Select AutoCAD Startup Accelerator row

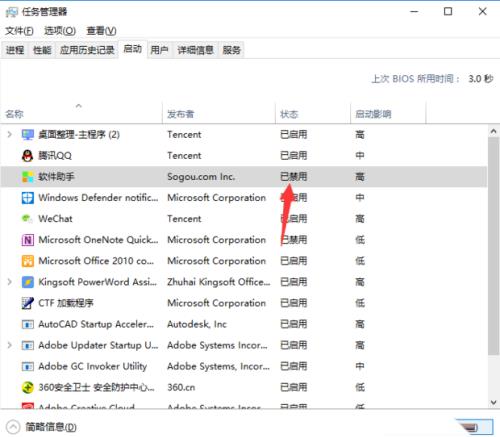[x=244, y=324]
